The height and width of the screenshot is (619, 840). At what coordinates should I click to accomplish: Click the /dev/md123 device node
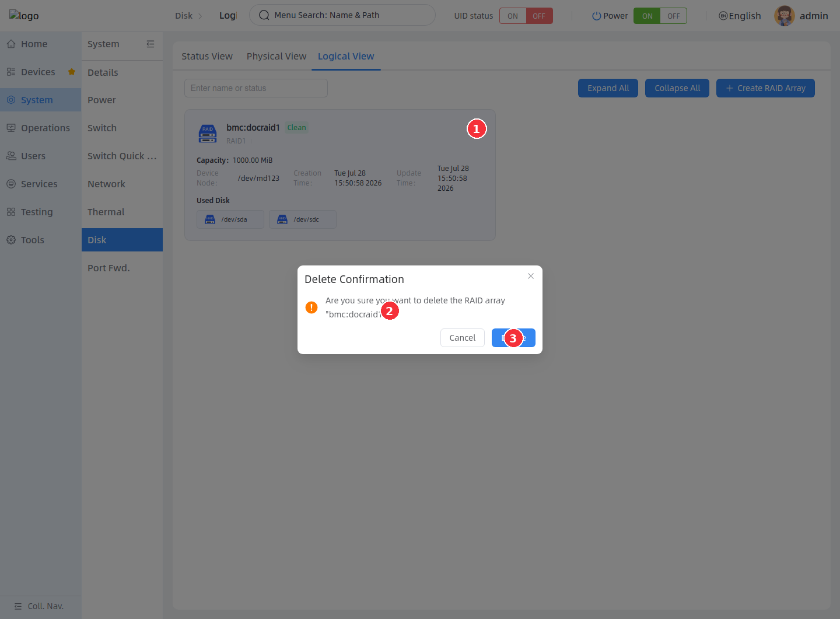(258, 178)
